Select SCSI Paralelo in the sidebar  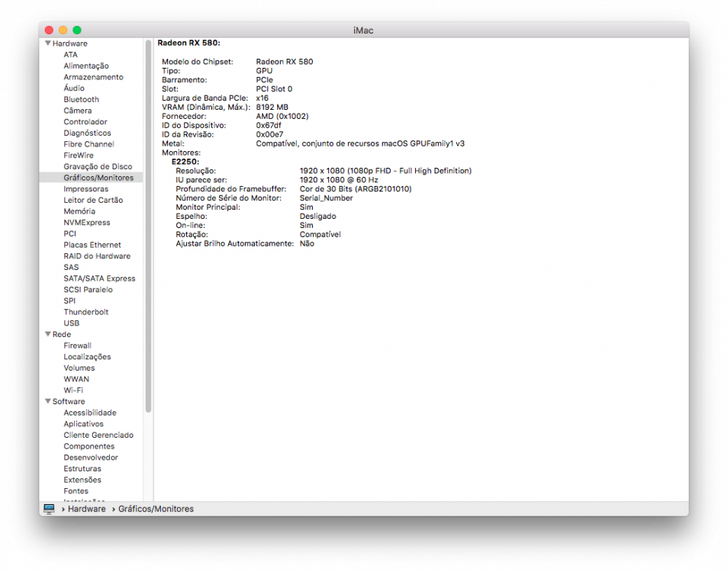(89, 290)
